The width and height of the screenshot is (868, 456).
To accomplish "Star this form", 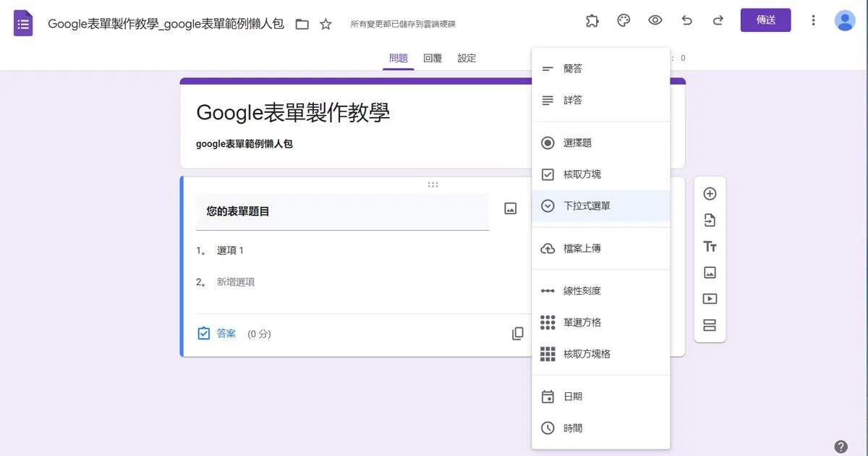I will (326, 24).
